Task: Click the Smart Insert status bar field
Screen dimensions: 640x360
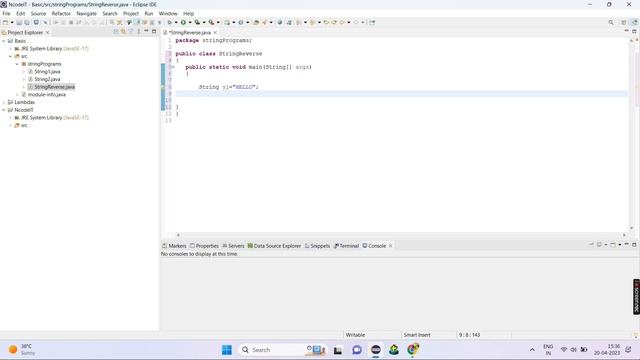Action: [x=417, y=335]
